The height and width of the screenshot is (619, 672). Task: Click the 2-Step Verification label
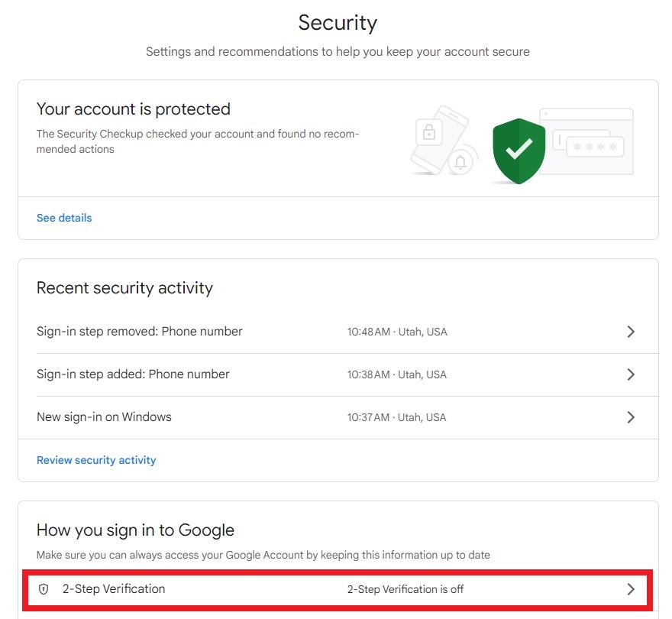(114, 589)
